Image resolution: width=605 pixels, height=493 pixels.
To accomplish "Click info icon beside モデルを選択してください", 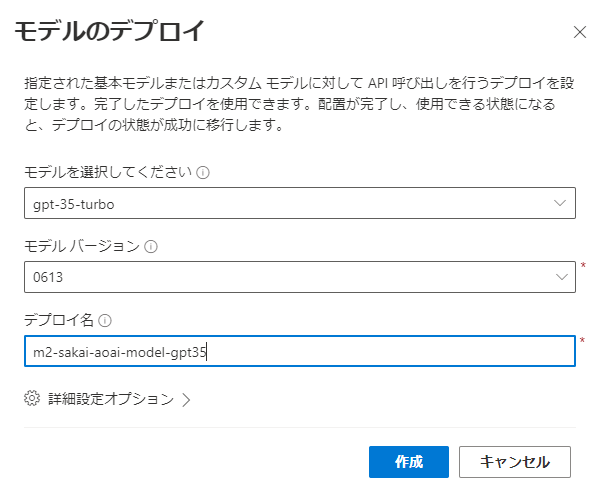I will [203, 173].
